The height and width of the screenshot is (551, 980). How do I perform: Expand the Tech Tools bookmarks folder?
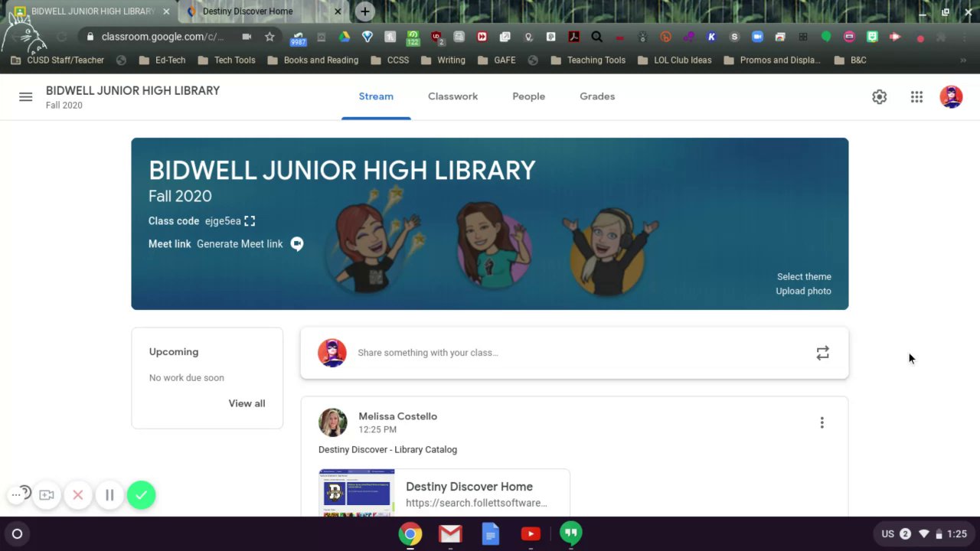227,60
